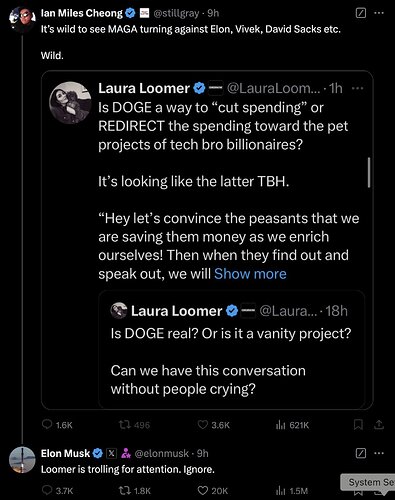Open more options on Elon Musk's reply
Viewport: 395px width, 500px height.
pyautogui.click(x=379, y=453)
